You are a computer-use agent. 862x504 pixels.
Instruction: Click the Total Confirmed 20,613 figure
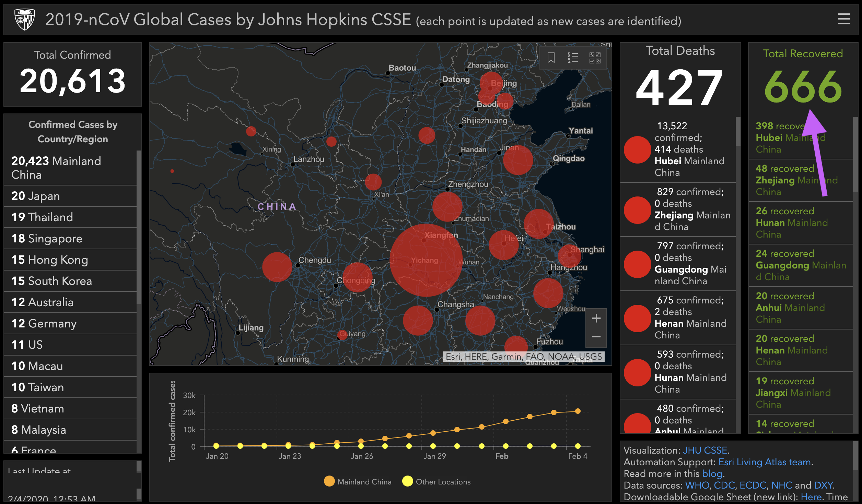click(x=72, y=81)
